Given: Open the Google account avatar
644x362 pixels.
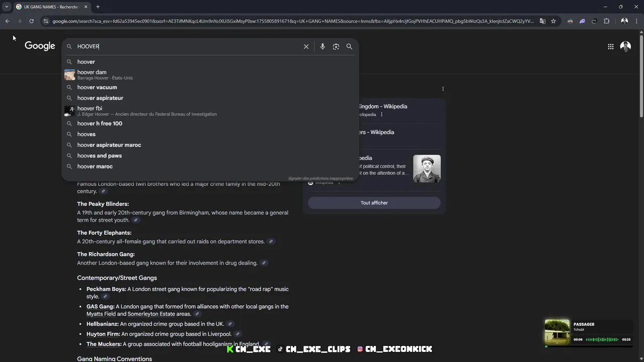Looking at the screenshot, I should [x=625, y=46].
